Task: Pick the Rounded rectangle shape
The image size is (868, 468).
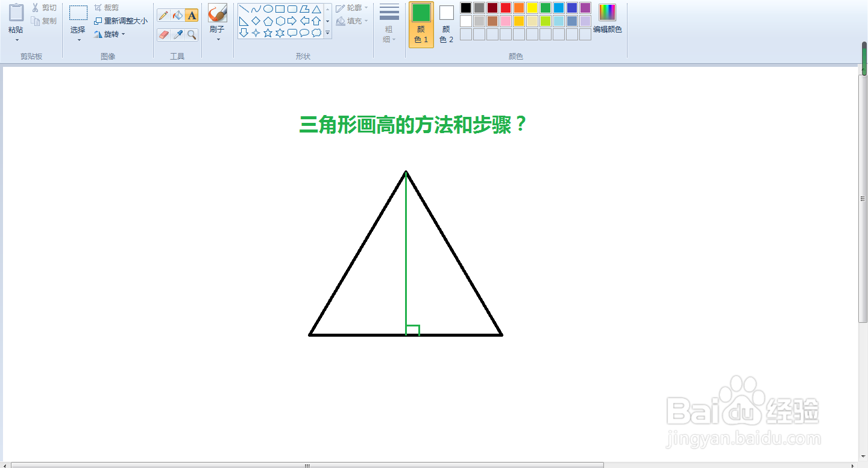Action: point(292,9)
